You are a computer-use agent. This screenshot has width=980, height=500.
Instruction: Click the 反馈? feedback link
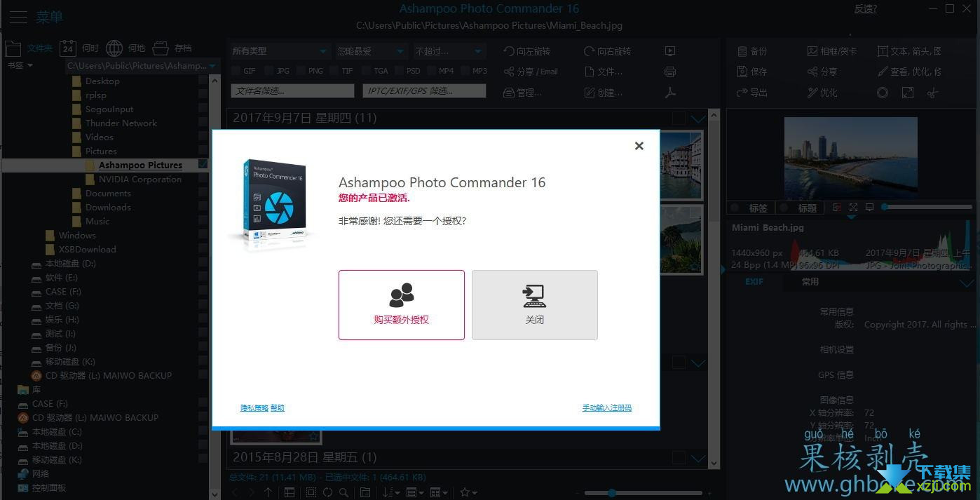point(866,9)
